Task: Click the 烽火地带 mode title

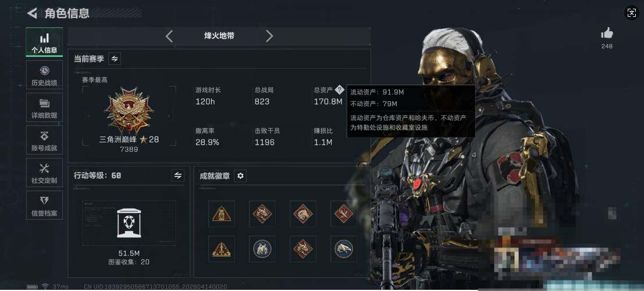Action: 219,36
